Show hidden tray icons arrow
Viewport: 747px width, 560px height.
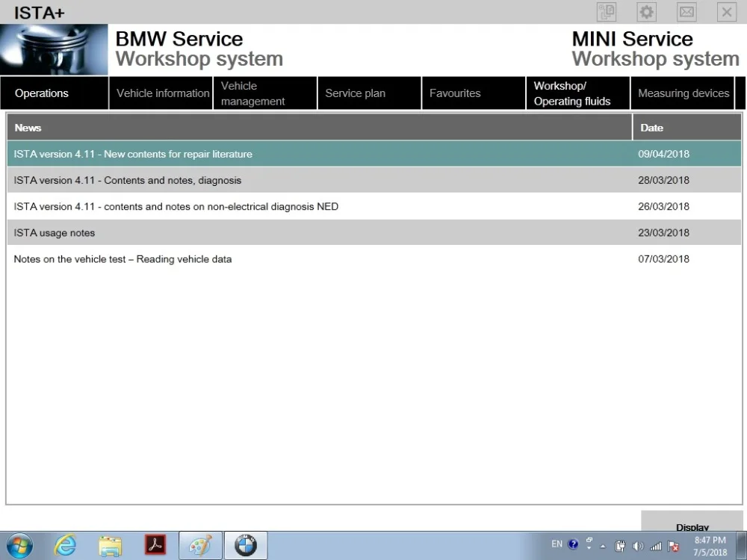(x=603, y=547)
